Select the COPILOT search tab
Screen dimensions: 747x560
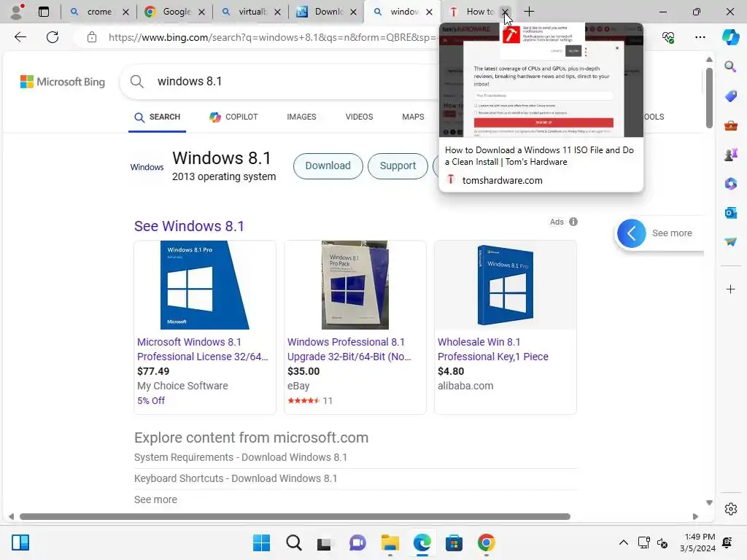233,117
